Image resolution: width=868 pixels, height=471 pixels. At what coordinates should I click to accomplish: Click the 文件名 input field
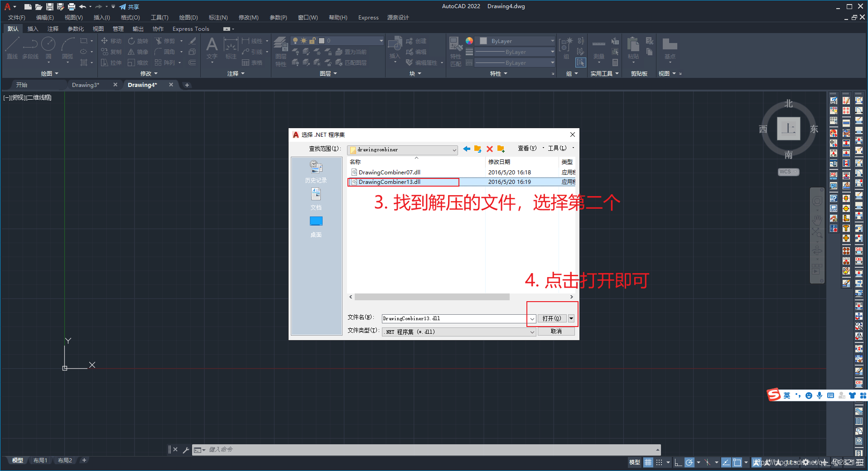pos(455,318)
